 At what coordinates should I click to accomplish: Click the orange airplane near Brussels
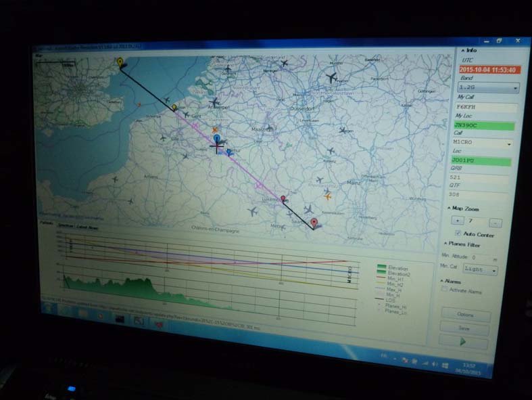[216, 129]
